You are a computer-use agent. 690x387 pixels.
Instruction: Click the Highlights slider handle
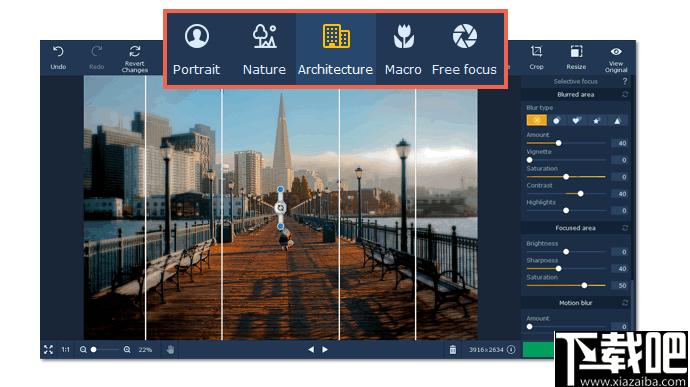point(566,210)
